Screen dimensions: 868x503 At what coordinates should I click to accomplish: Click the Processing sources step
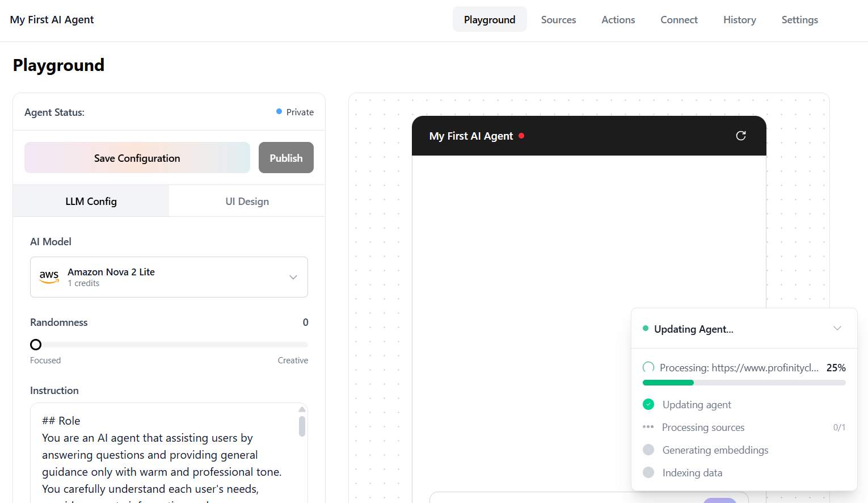(x=703, y=427)
